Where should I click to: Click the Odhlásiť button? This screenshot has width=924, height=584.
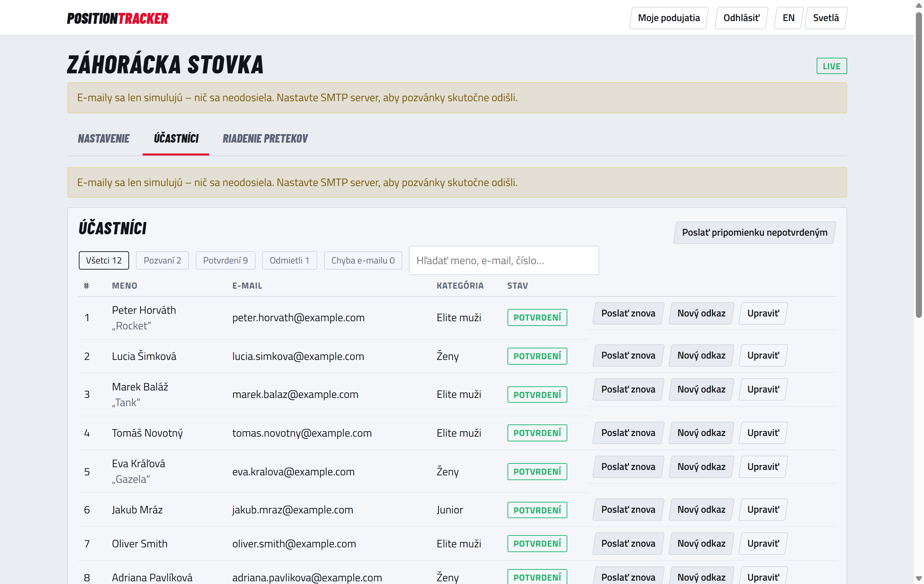point(741,18)
